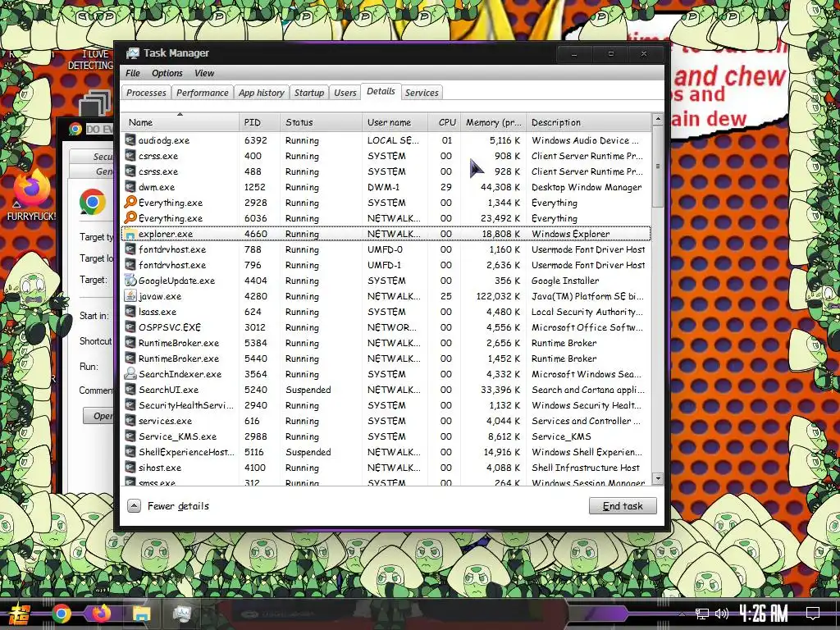Open the Start menu
This screenshot has width=840, height=630.
point(20,615)
